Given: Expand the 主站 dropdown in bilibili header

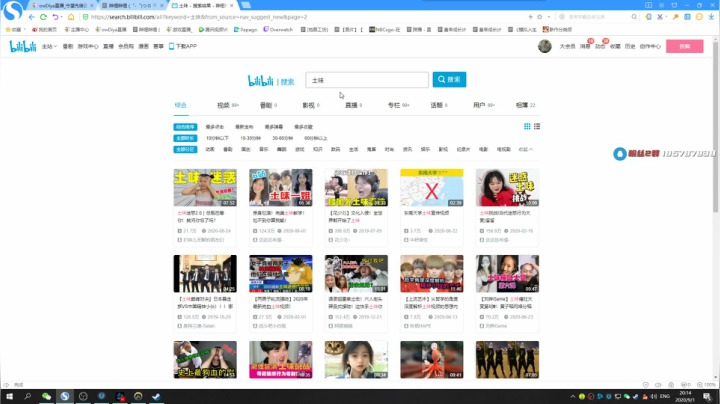Looking at the screenshot, I should coord(49,46).
